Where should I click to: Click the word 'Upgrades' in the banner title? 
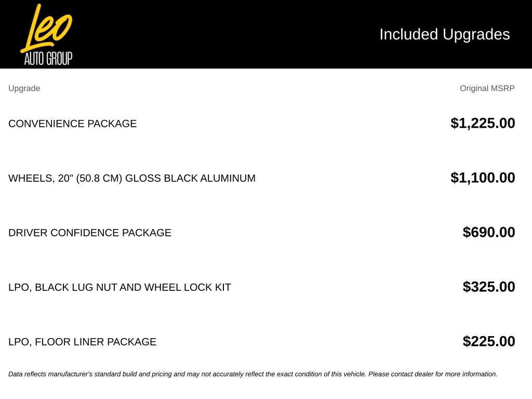click(476, 35)
